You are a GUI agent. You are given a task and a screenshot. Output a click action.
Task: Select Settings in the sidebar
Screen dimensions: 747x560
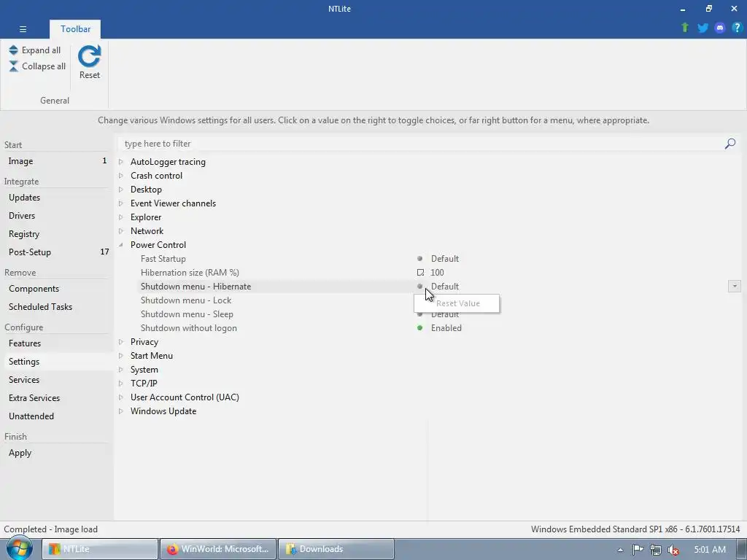point(57,362)
